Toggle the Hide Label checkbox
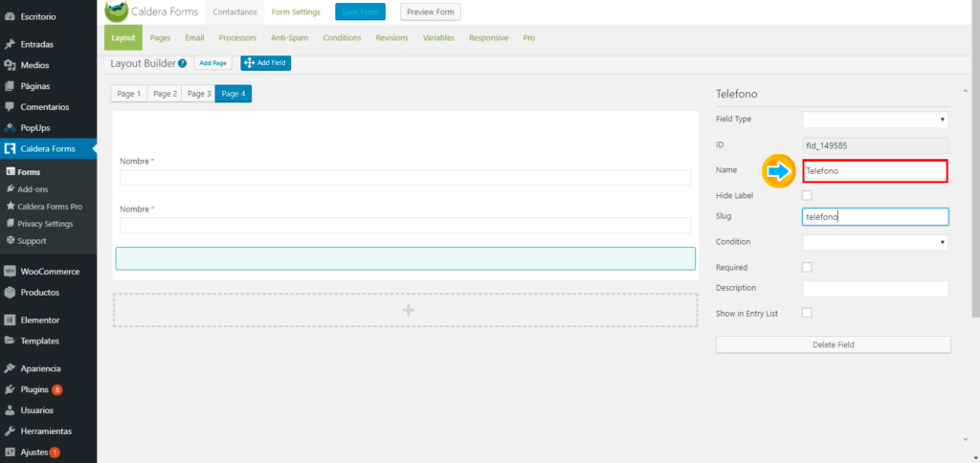 807,195
